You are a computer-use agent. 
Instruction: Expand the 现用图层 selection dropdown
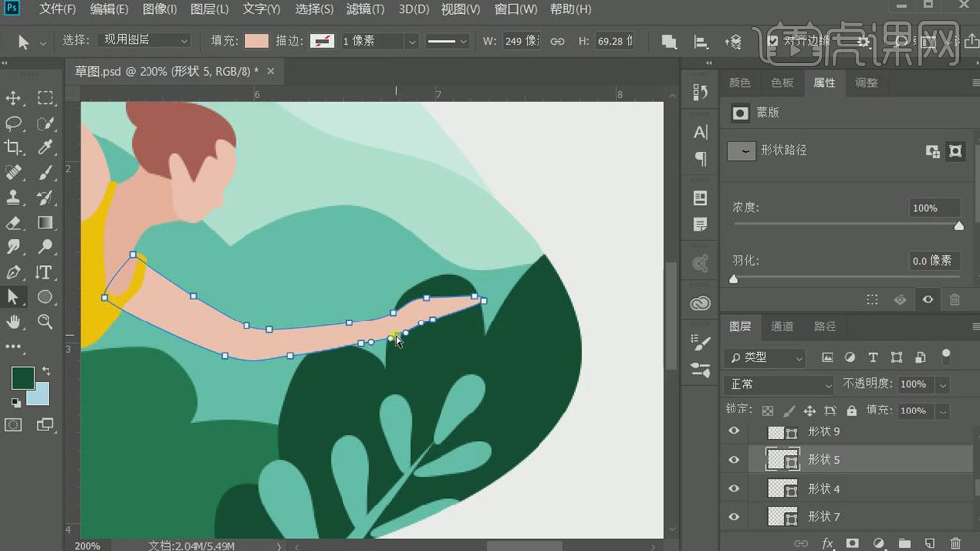tap(145, 41)
